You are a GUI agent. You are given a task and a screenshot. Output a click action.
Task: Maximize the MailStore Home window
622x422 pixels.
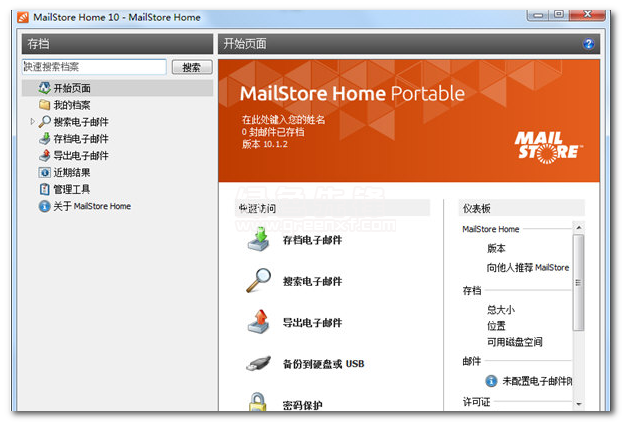[559, 15]
